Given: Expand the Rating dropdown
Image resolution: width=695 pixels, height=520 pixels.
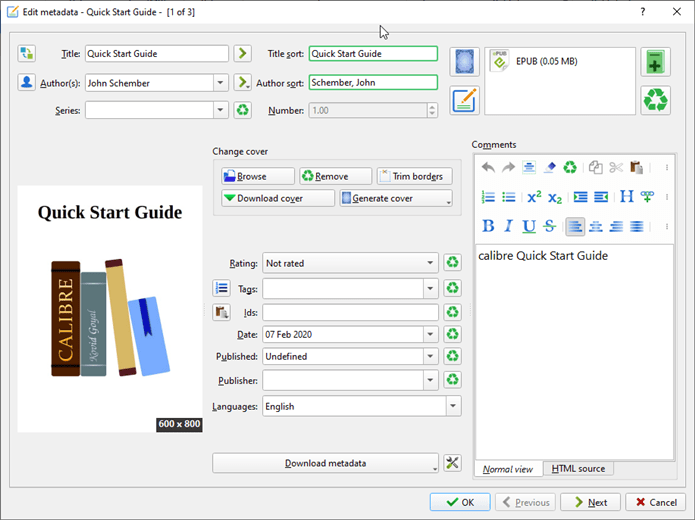Looking at the screenshot, I should (x=430, y=263).
